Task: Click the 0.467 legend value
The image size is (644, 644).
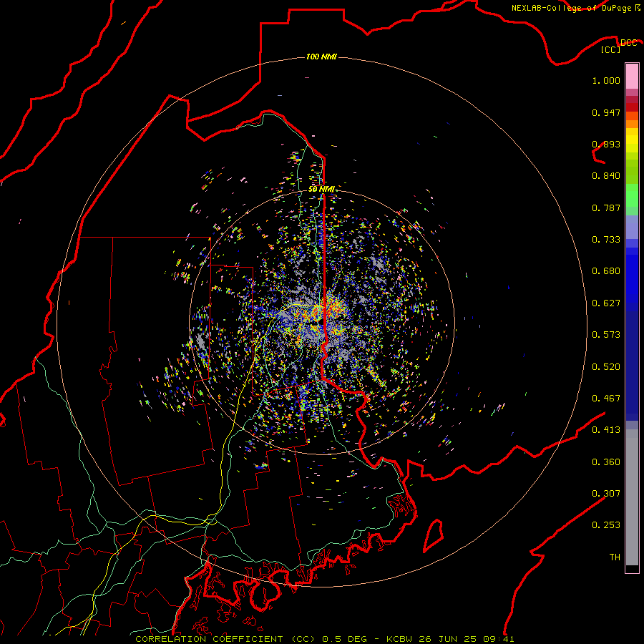Action: (606, 399)
